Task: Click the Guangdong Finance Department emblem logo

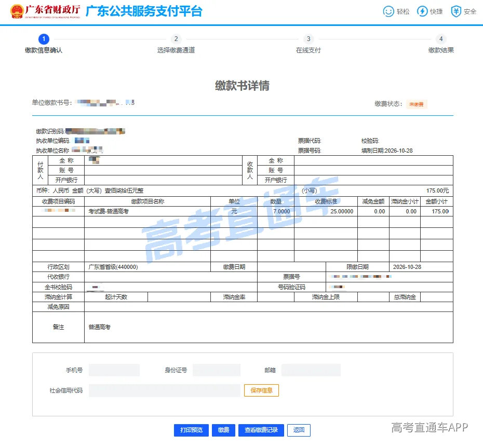Action: click(17, 11)
